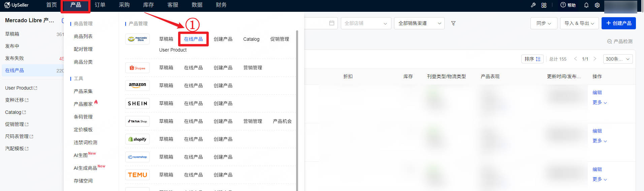Select the SHEIN platform logo
The image size is (644, 191).
(137, 103)
